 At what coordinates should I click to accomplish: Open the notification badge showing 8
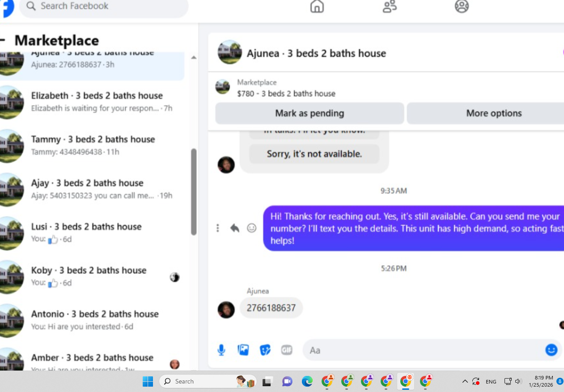point(560,381)
